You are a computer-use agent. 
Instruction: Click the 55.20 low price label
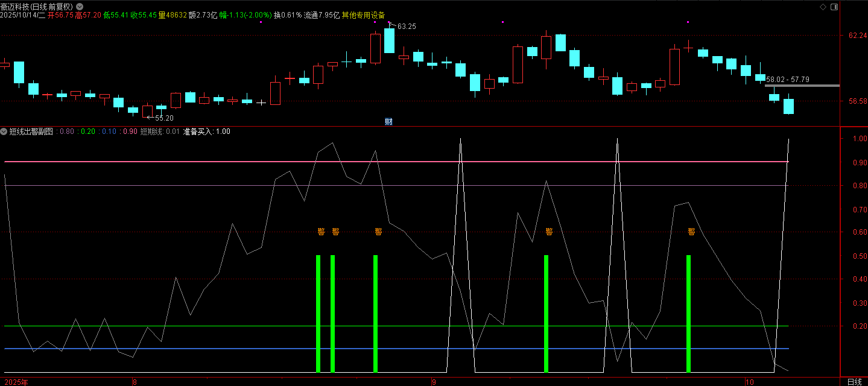(164, 118)
